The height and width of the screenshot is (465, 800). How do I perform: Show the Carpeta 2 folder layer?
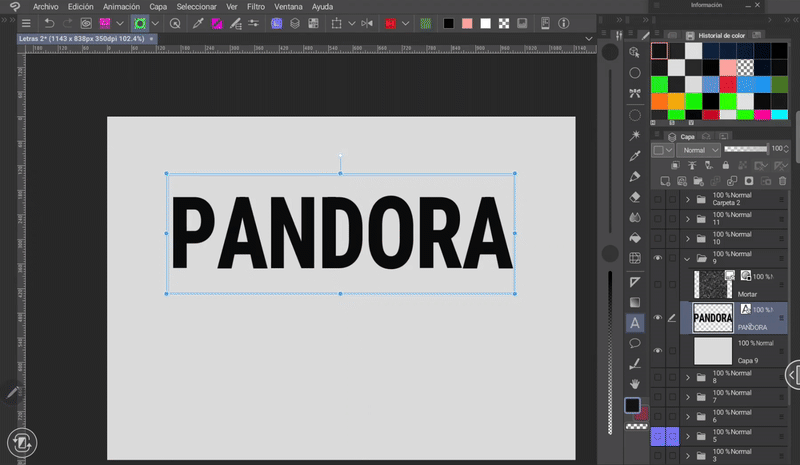coord(658,198)
